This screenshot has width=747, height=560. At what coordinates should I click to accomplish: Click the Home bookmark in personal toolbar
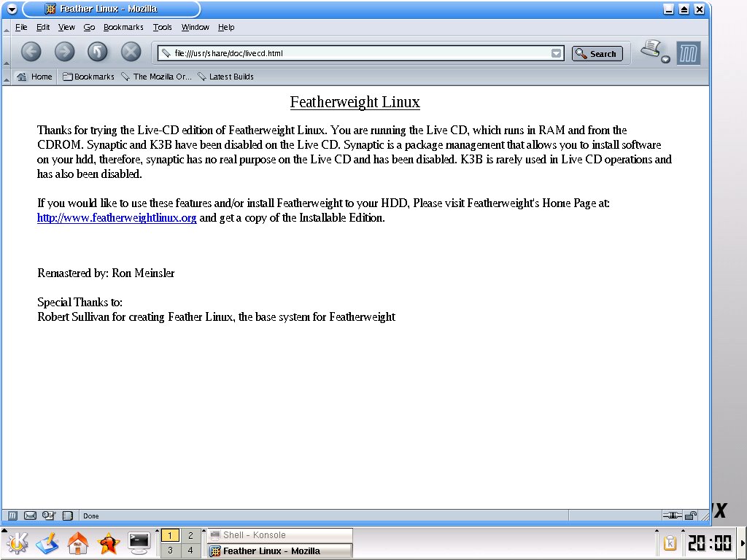click(x=34, y=77)
